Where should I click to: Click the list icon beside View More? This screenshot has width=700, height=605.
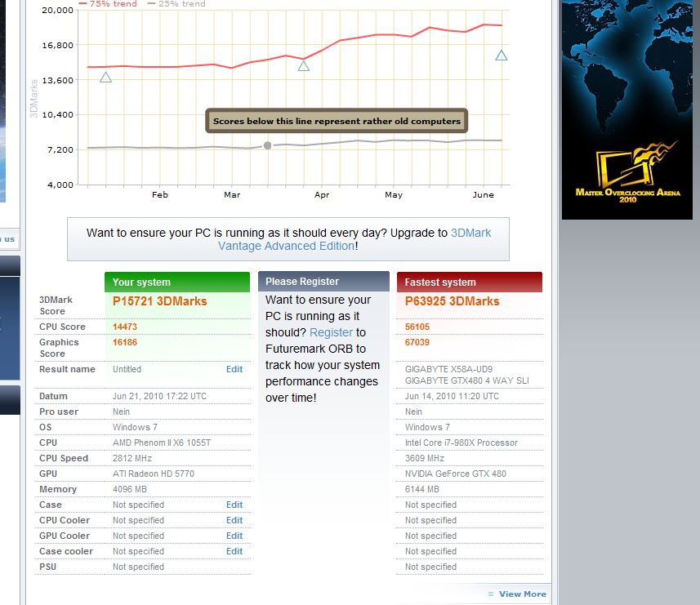point(491,594)
